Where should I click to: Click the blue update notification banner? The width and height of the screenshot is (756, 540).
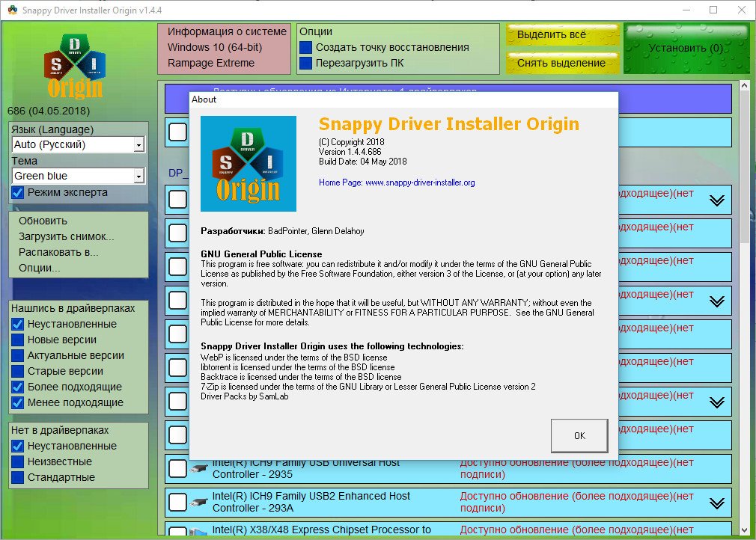pos(448,98)
